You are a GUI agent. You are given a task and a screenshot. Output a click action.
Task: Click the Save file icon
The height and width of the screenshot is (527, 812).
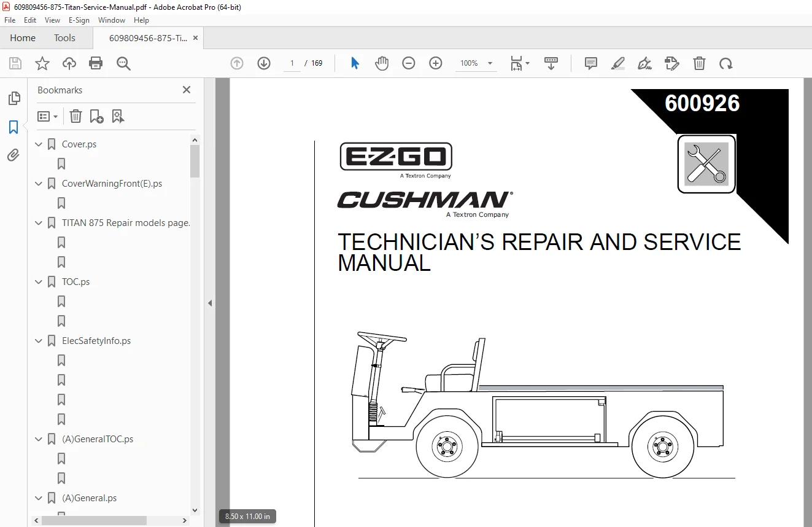click(15, 63)
